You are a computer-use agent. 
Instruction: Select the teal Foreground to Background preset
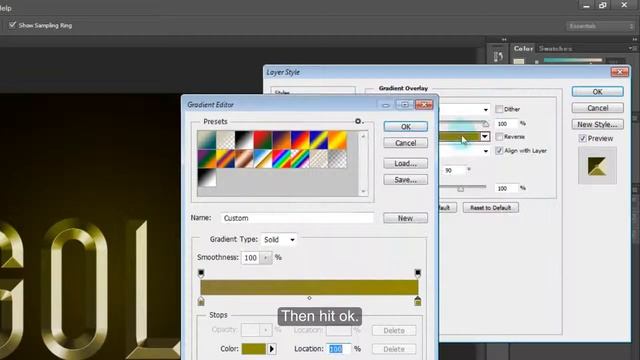coord(207,140)
